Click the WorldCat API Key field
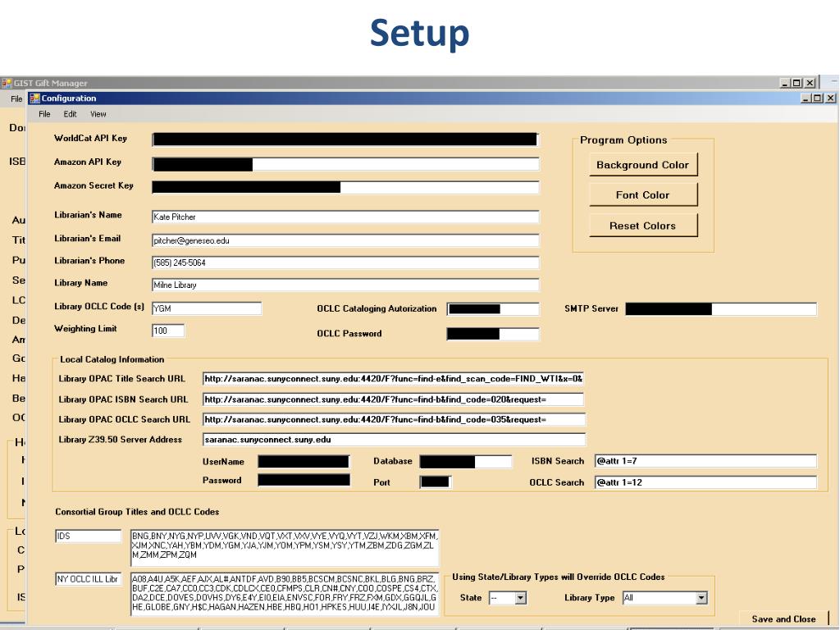The height and width of the screenshot is (630, 840). (x=345, y=139)
